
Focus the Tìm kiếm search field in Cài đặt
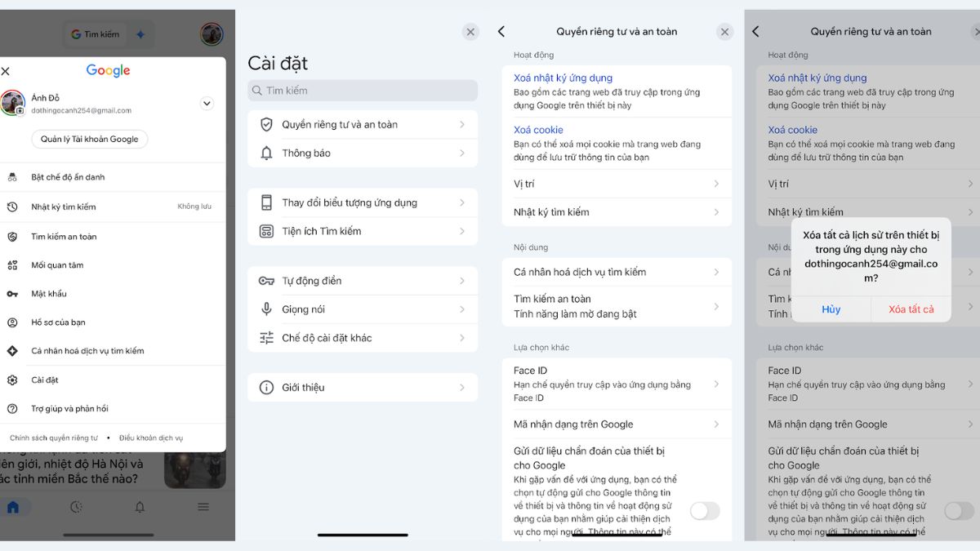click(x=363, y=91)
